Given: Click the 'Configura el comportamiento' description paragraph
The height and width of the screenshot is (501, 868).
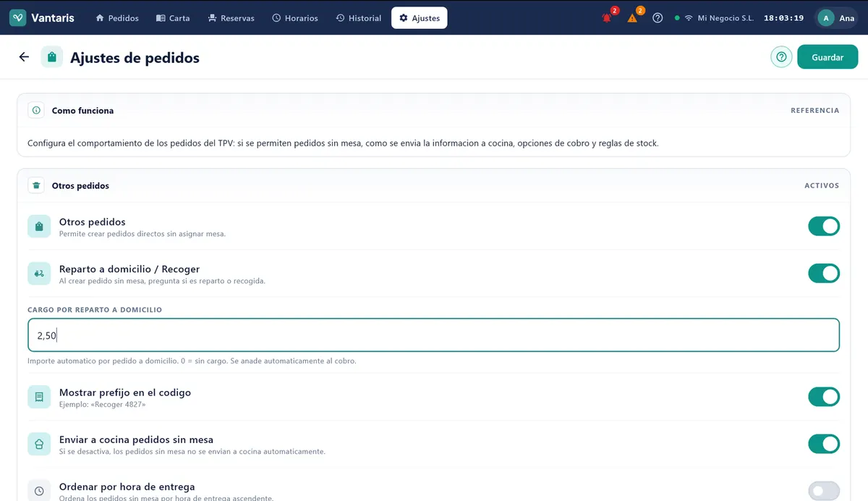Looking at the screenshot, I should tap(343, 143).
